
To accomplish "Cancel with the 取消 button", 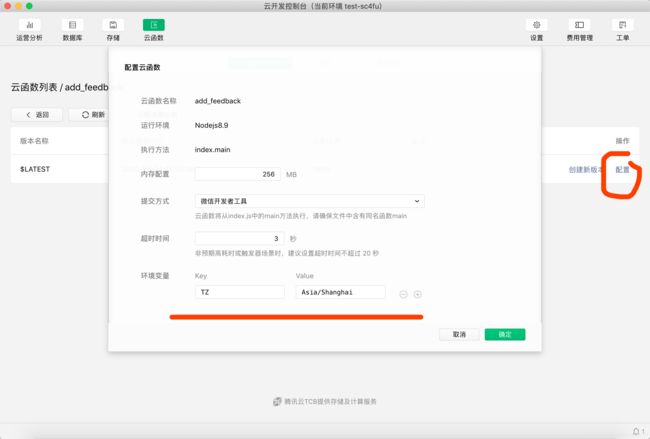I will (x=459, y=335).
